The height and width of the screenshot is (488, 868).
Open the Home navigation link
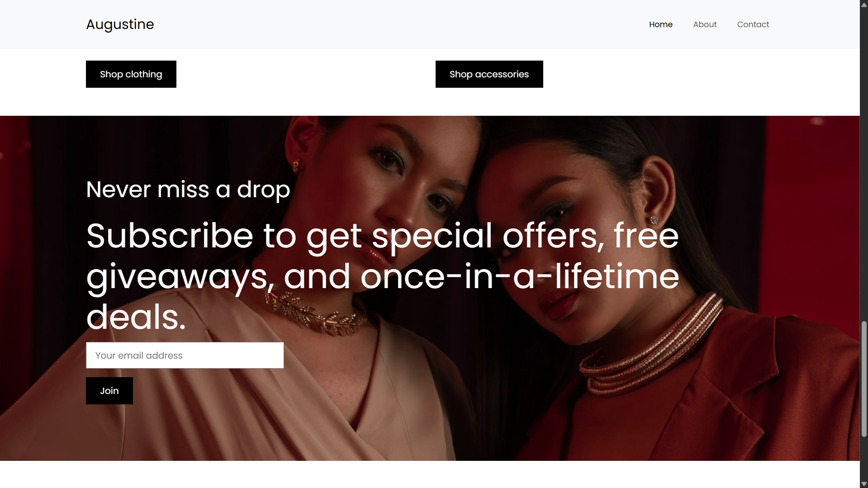click(660, 24)
